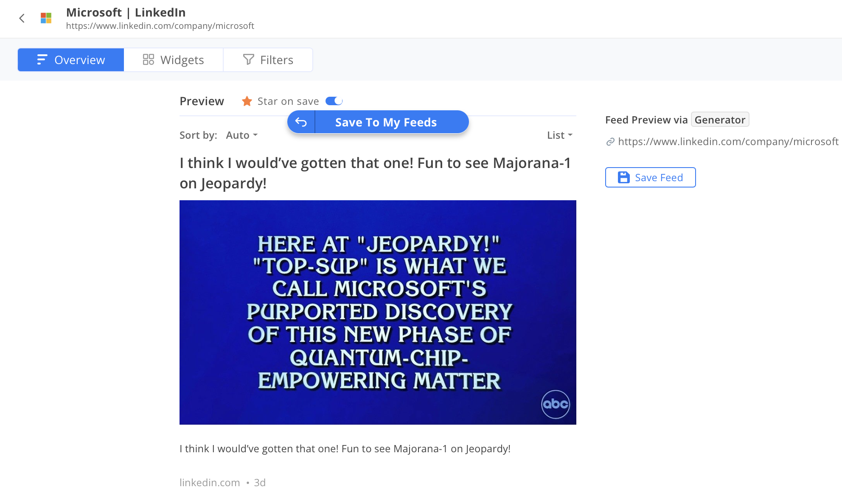
Task: Click the link icon beside feed URL
Action: [x=610, y=142]
